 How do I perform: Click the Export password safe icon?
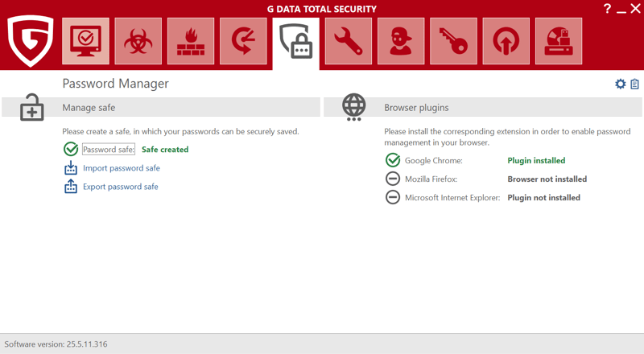71,186
